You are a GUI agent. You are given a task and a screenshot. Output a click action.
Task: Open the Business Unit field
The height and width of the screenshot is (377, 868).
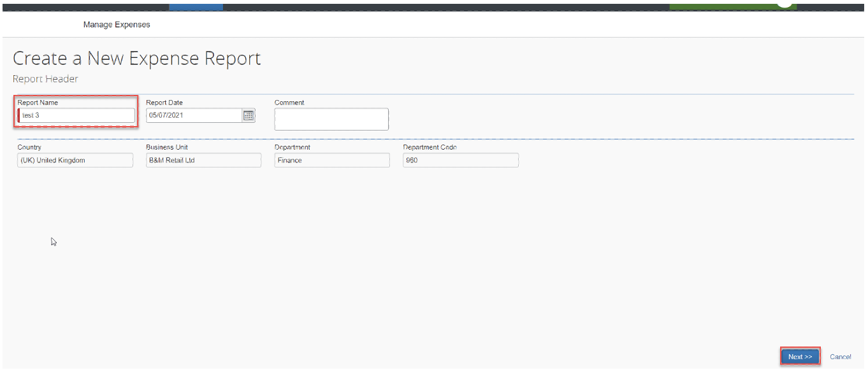pos(203,160)
